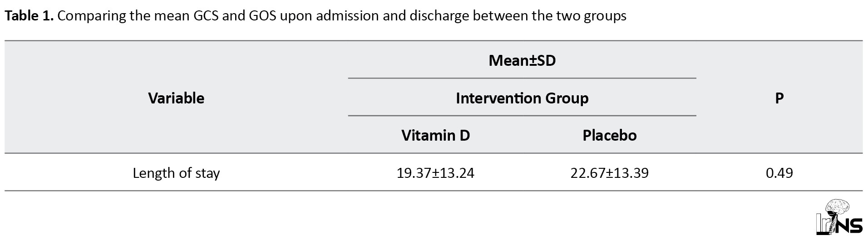Image resolution: width=868 pixels, height=240 pixels.
Task: Select the P column header
Action: point(779,98)
